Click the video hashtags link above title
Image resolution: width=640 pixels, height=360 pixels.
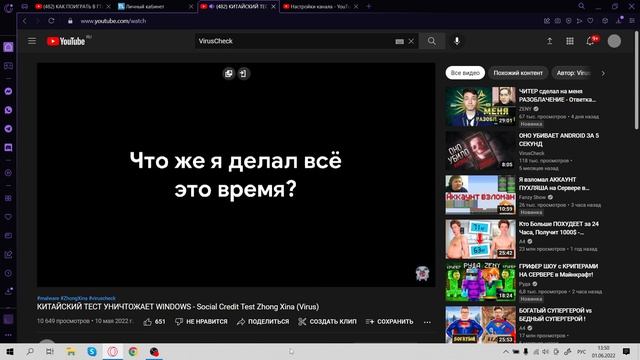tap(76, 298)
